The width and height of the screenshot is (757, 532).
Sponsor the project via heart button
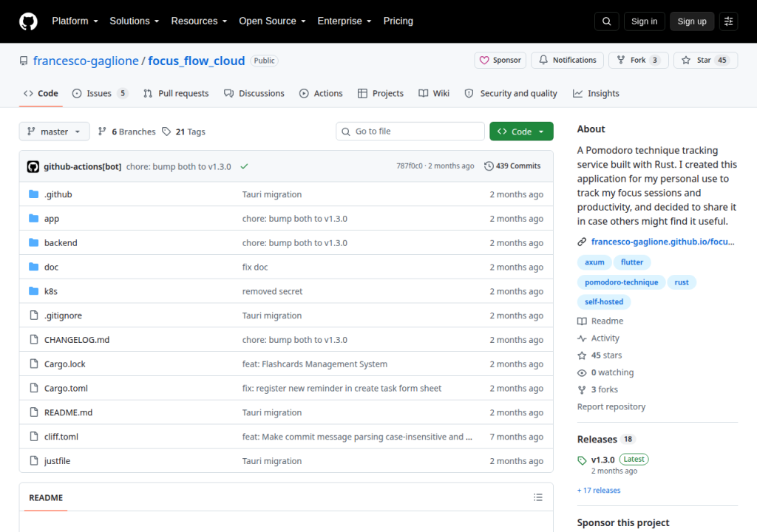click(500, 61)
